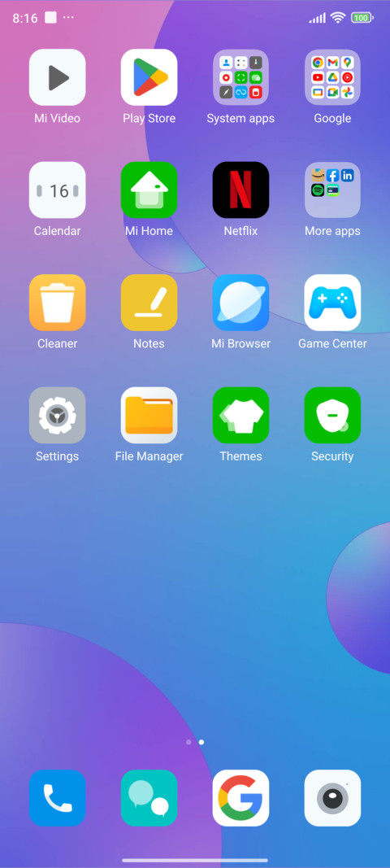Viewport: 390px width, 868px height.
Task: Launch the Google app in dock
Action: pos(240,798)
